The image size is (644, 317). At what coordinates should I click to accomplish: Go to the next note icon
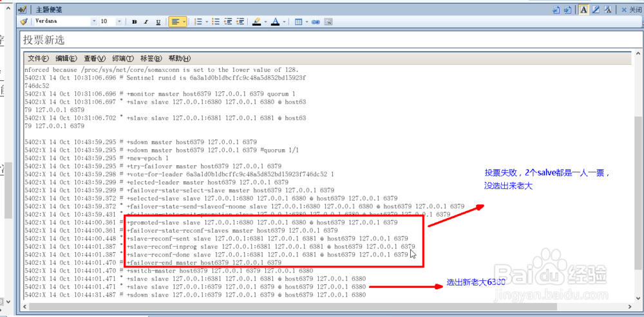pyautogui.click(x=567, y=10)
